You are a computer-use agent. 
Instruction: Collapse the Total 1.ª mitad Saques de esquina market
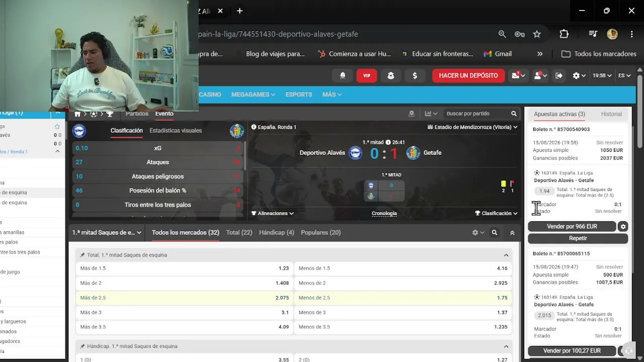tap(506, 255)
